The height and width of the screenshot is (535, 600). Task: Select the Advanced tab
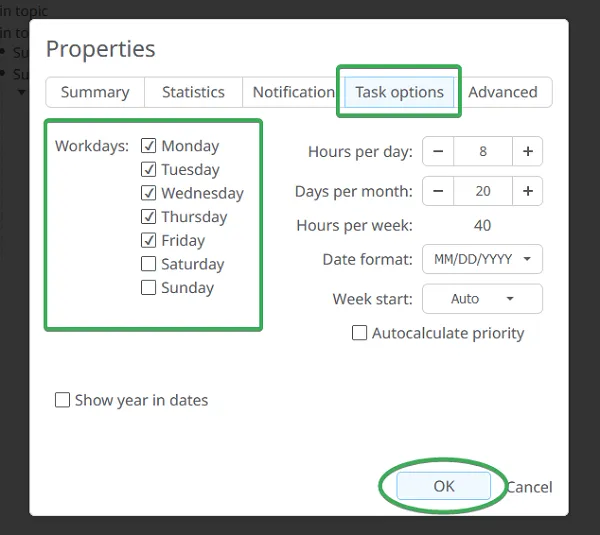click(x=503, y=92)
